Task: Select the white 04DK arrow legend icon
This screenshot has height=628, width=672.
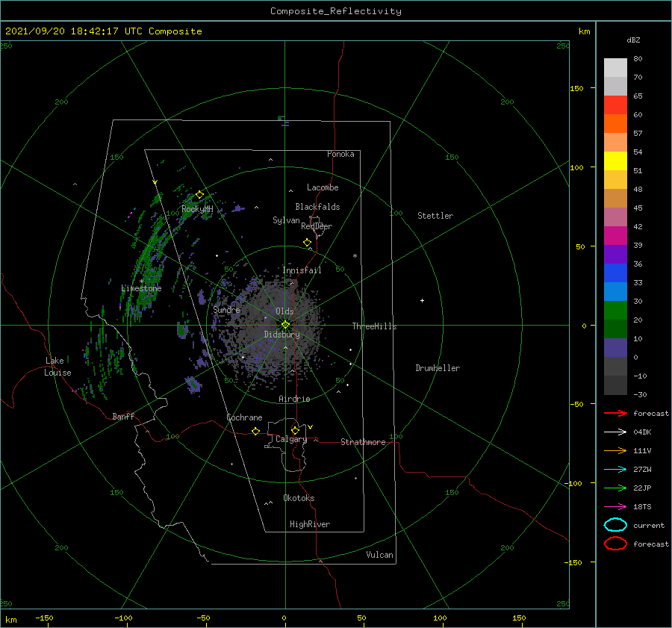Action: point(615,432)
